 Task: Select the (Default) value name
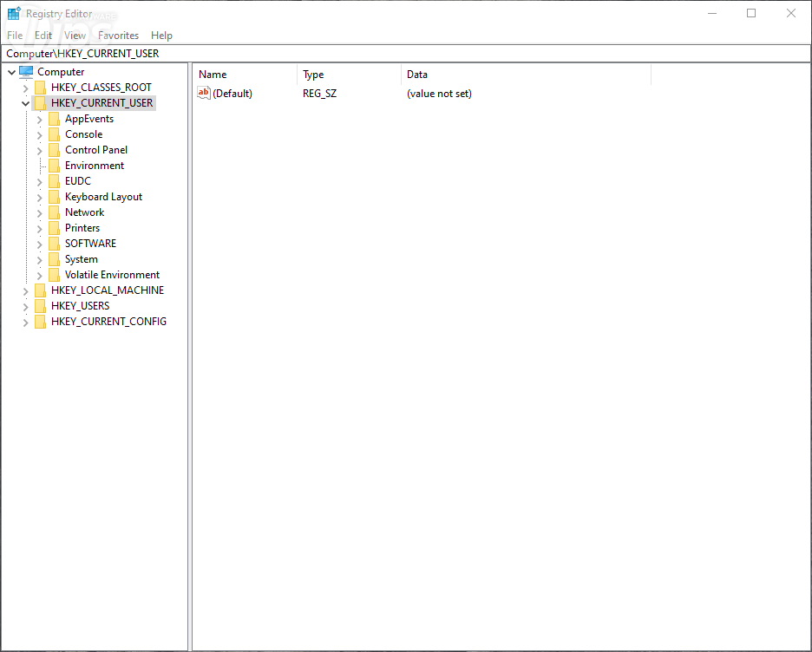(232, 94)
